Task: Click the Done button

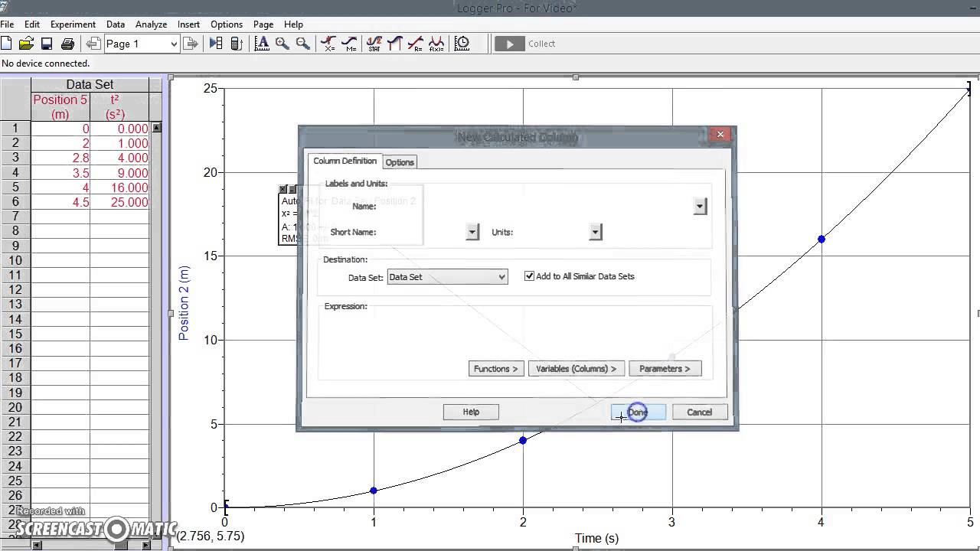Action: click(x=638, y=412)
